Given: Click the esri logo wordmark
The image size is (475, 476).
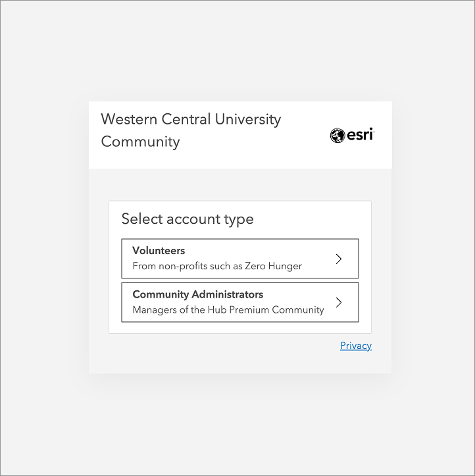Looking at the screenshot, I should (361, 136).
